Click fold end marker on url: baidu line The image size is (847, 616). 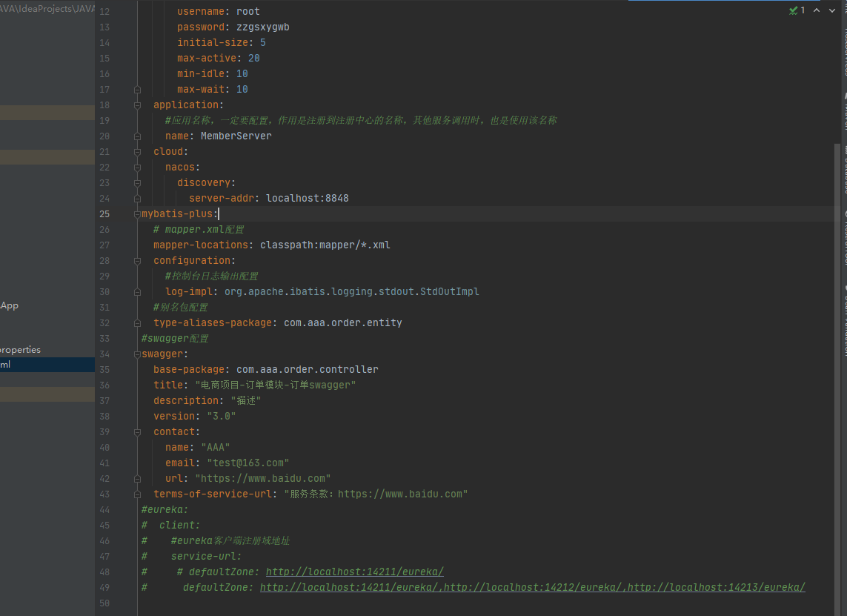(137, 479)
